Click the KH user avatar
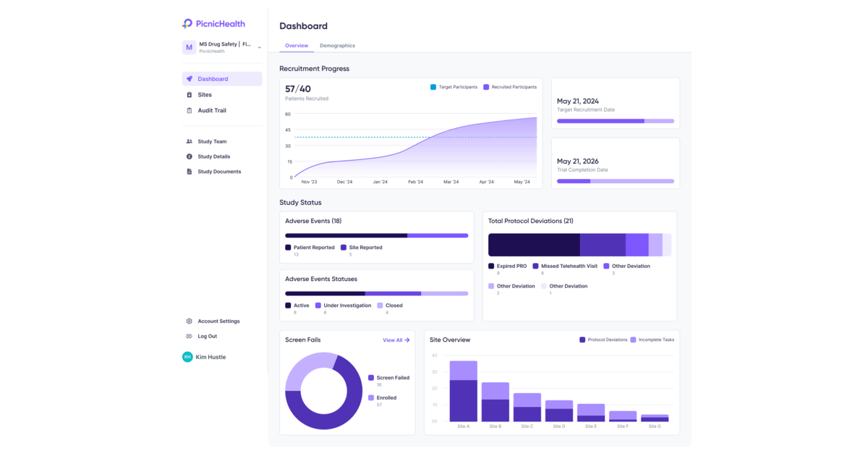The height and width of the screenshot is (454, 868). coord(187,357)
